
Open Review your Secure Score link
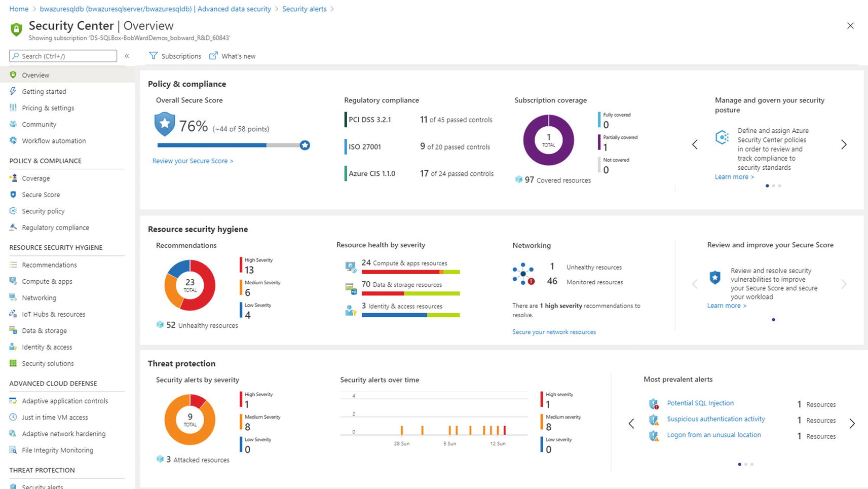(193, 161)
